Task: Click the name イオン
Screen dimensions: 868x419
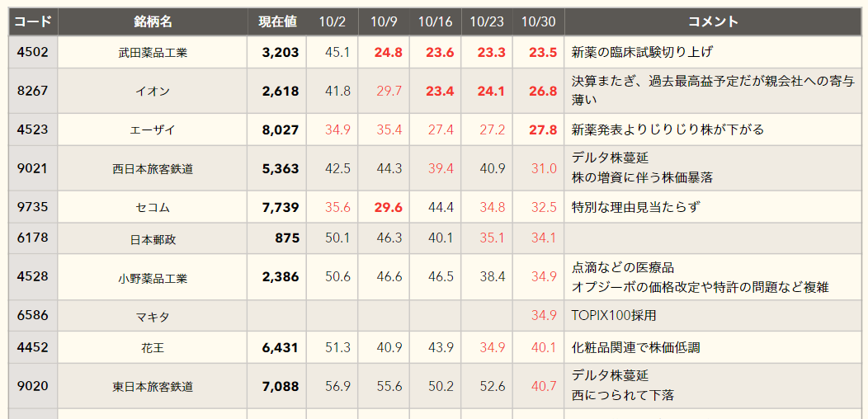Action: pos(153,92)
